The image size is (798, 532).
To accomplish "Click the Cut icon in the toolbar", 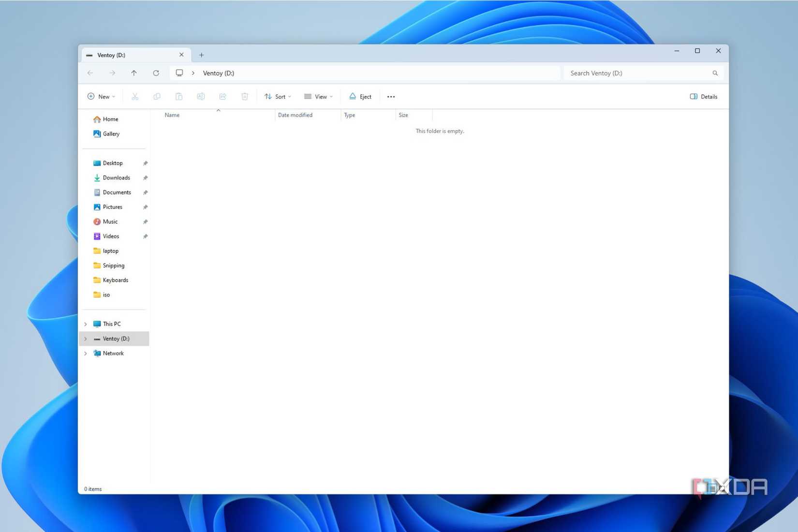I will coord(135,96).
